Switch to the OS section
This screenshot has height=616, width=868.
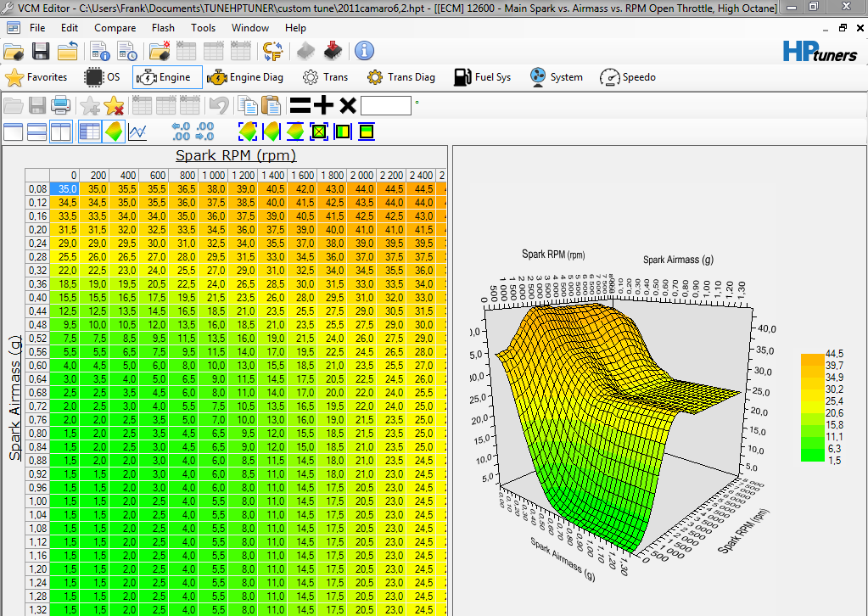(103, 77)
